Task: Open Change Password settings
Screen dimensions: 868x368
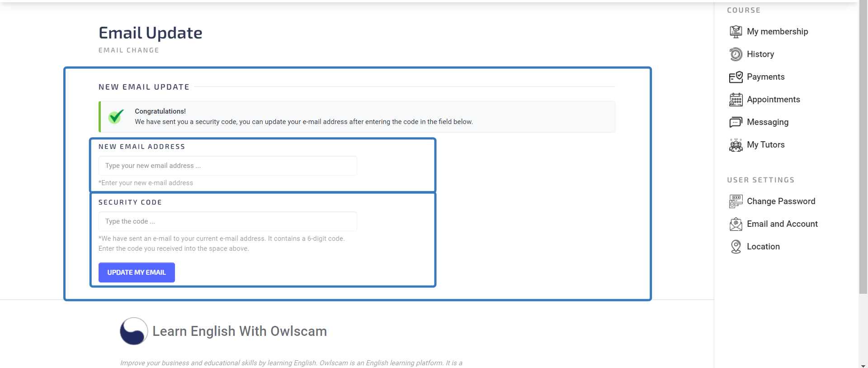Action: pos(781,201)
